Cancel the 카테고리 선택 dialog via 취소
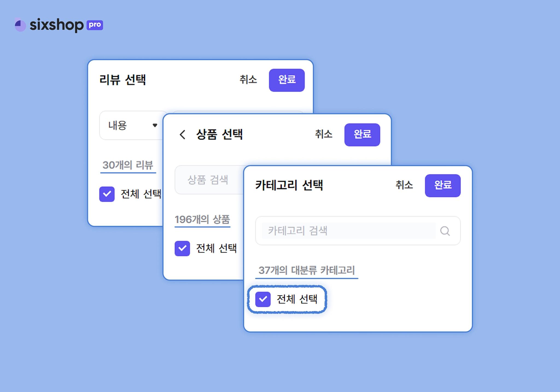The height and width of the screenshot is (392, 560). [404, 185]
